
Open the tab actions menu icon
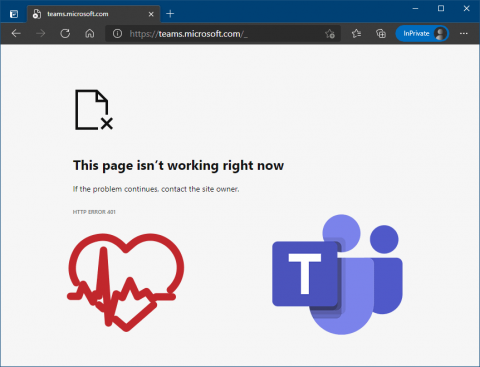pyautogui.click(x=14, y=14)
